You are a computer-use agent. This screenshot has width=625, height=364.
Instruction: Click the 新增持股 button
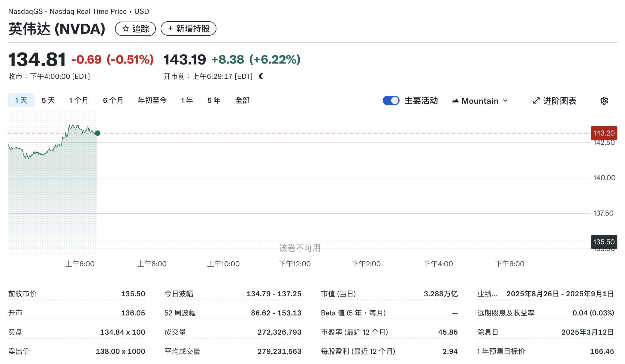pyautogui.click(x=189, y=28)
